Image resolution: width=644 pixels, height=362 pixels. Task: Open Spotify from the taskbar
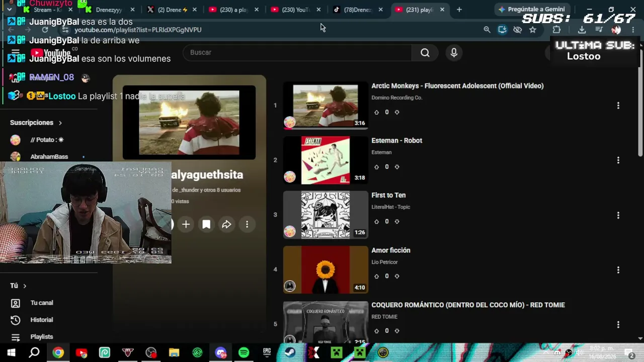point(244,352)
